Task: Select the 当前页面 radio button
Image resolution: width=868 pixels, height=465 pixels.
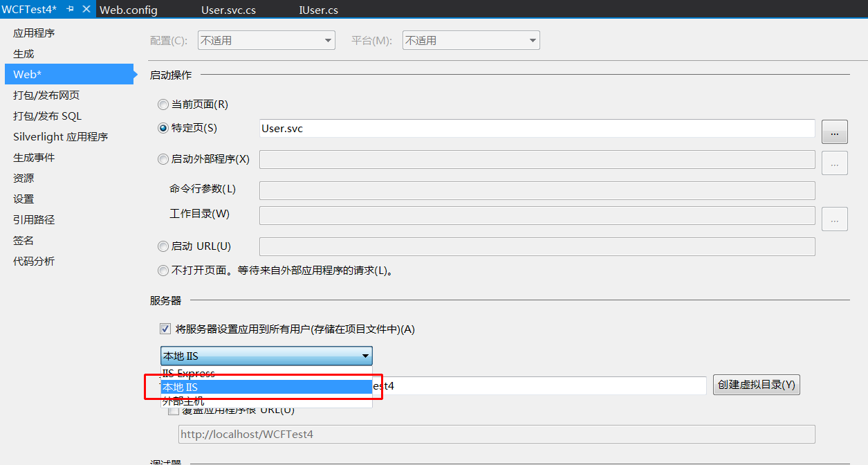Action: [163, 104]
